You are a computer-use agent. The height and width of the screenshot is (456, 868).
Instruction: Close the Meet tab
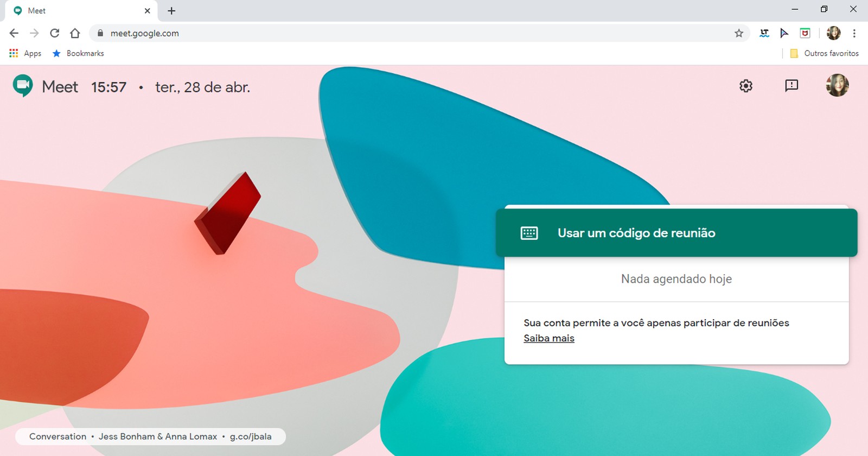(147, 11)
